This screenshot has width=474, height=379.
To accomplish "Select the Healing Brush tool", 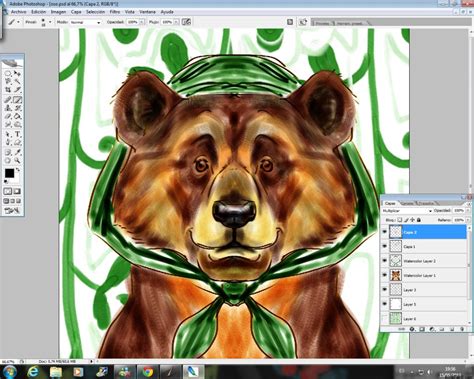I will pos(8,100).
